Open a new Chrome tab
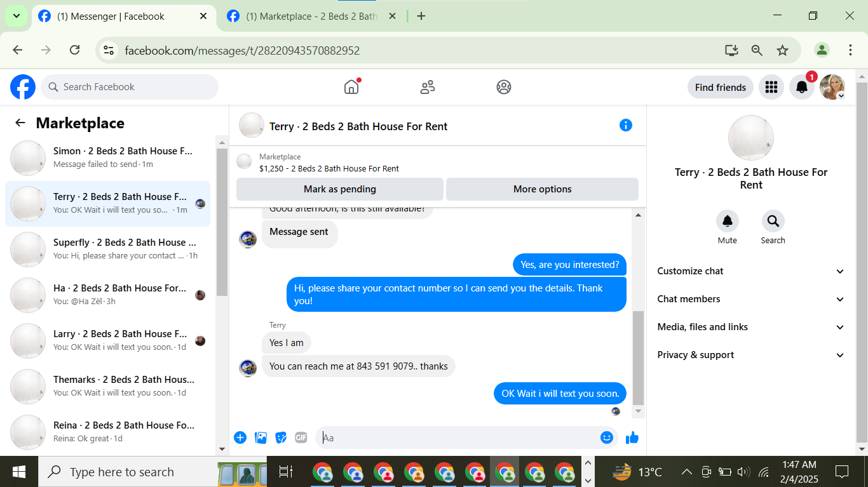 421,17
